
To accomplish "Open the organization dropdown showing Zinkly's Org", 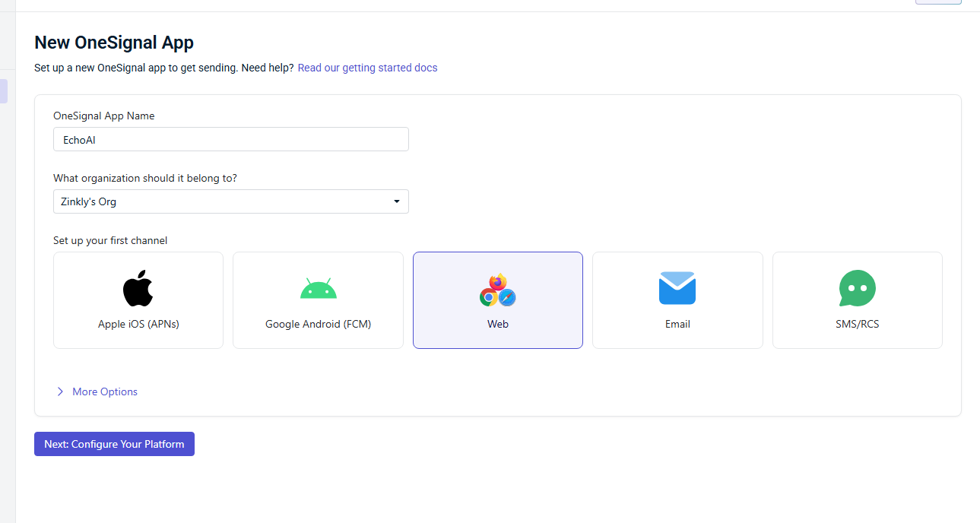I will [x=231, y=201].
